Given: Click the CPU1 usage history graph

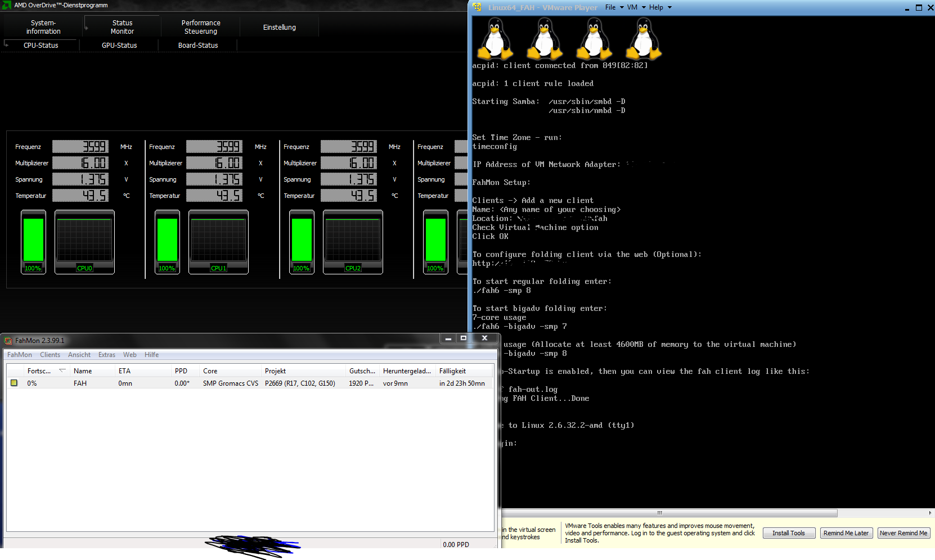Looking at the screenshot, I should tap(218, 242).
